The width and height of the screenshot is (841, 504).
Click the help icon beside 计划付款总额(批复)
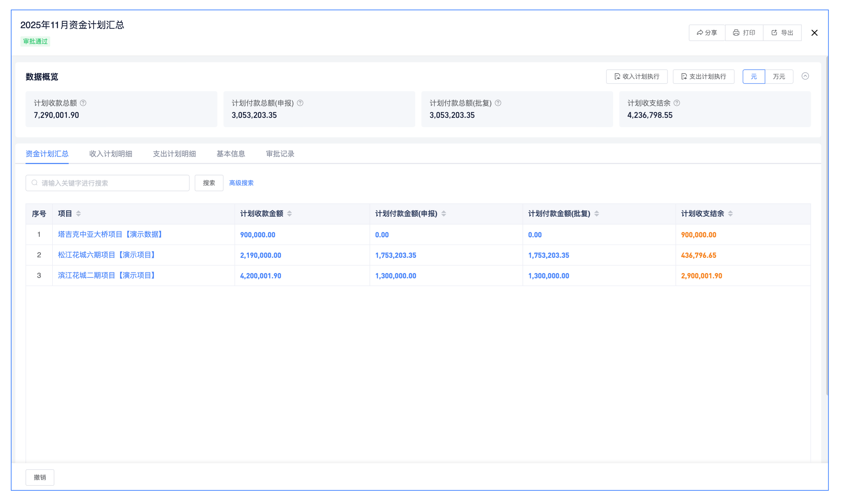tap(498, 103)
